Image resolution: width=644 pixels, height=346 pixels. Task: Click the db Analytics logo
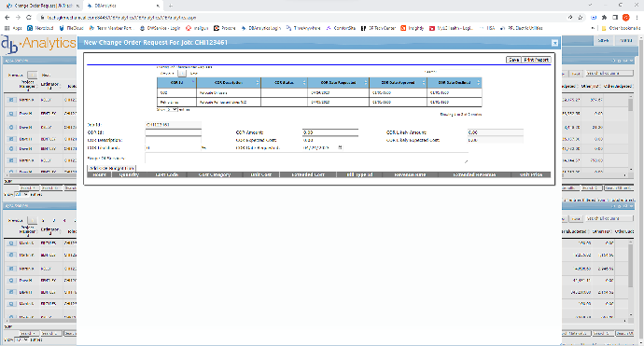point(38,45)
